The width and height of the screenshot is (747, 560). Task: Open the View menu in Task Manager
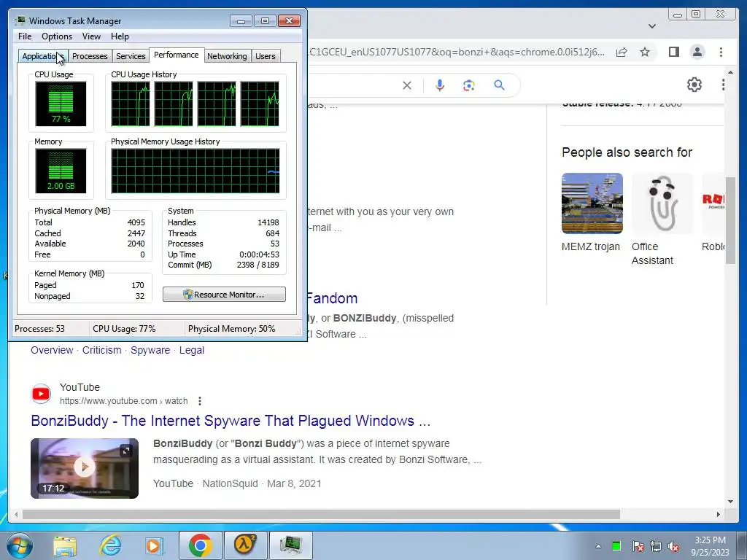[x=91, y=36]
